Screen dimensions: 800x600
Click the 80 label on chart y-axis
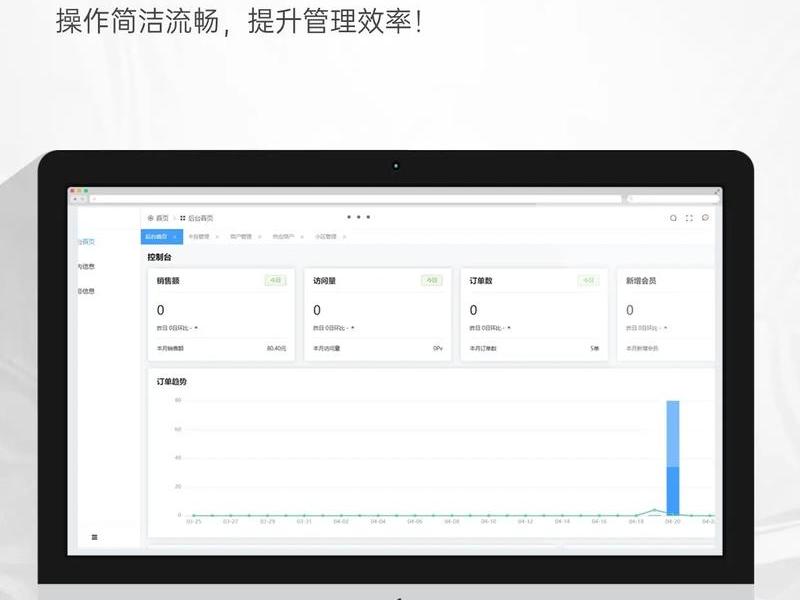(x=178, y=401)
